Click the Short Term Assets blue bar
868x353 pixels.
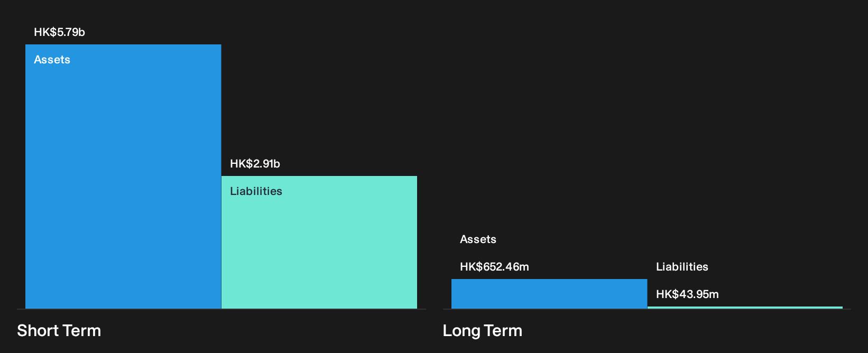tap(123, 176)
